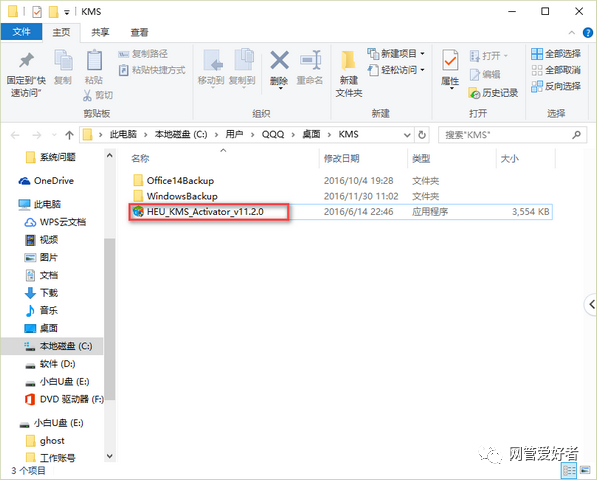The width and height of the screenshot is (597, 480).
Task: Click 本地磁盘 (C:) in the address breadcrumb
Action: pyautogui.click(x=181, y=134)
